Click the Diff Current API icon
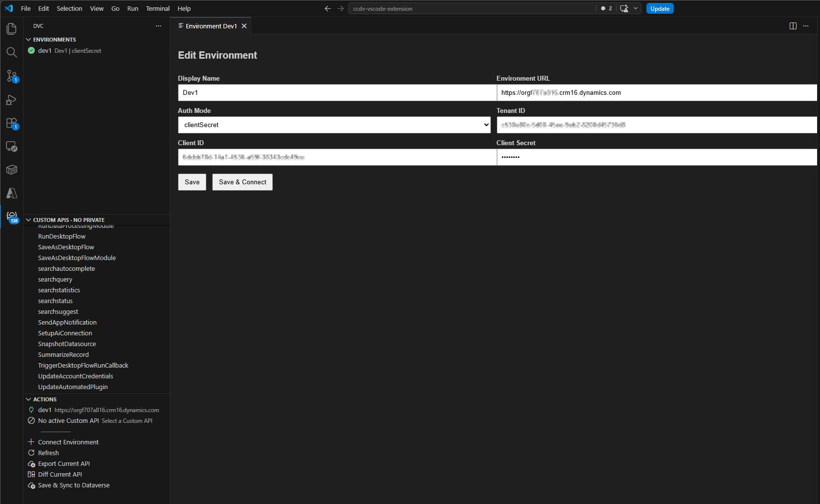This screenshot has height=504, width=820. click(31, 474)
